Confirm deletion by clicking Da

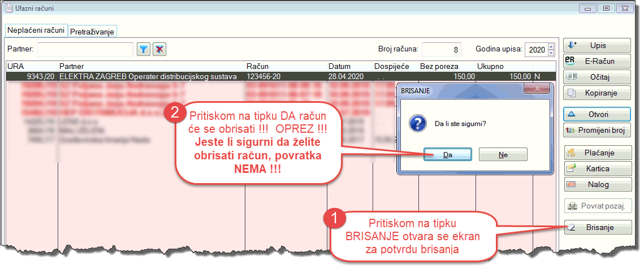pyautogui.click(x=448, y=154)
